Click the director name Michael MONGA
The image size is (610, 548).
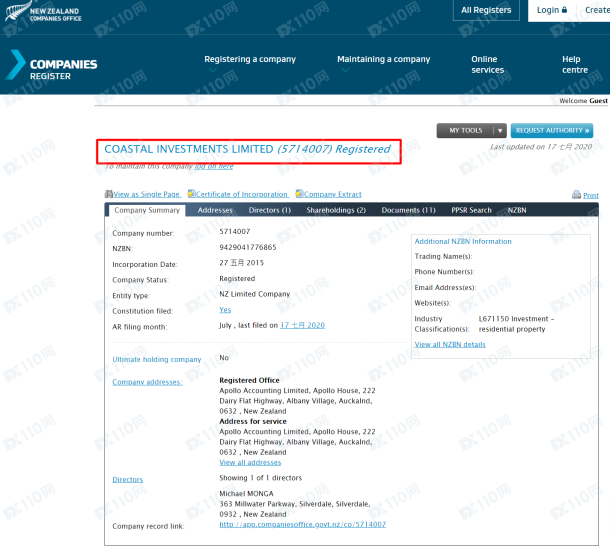246,493
